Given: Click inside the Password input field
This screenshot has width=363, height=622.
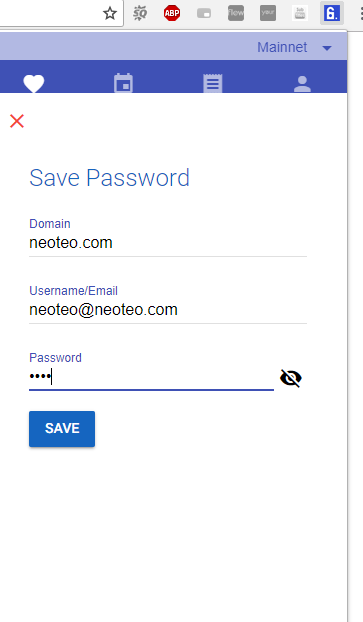Looking at the screenshot, I should pos(151,377).
